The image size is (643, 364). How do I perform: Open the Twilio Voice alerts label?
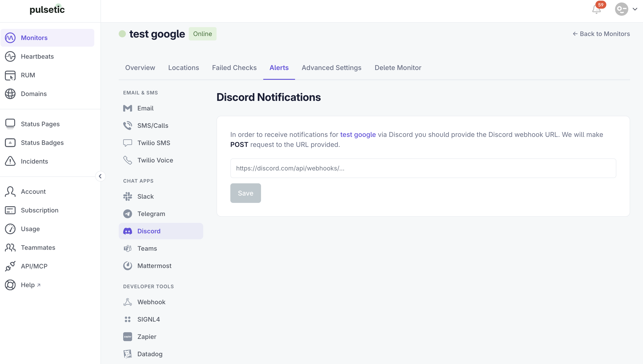[155, 160]
